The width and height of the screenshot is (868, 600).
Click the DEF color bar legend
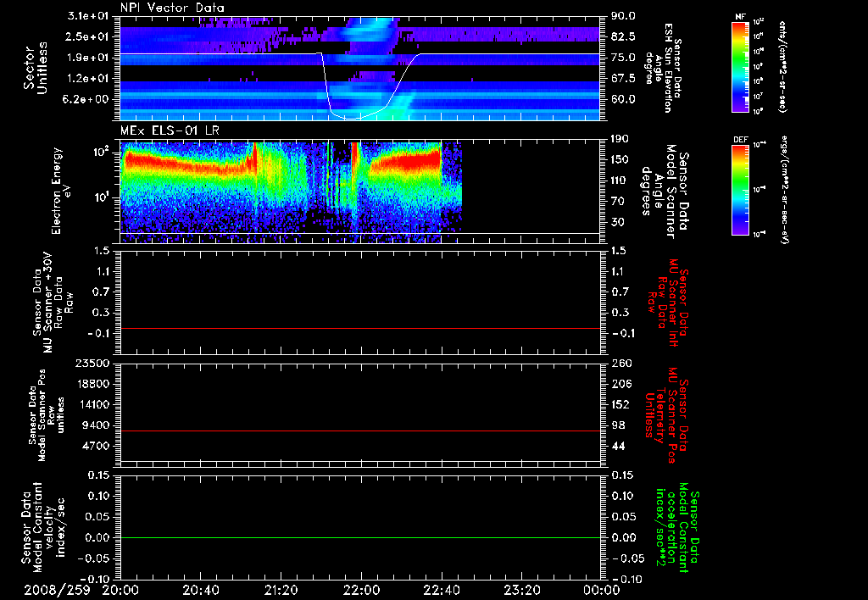pyautogui.click(x=741, y=190)
